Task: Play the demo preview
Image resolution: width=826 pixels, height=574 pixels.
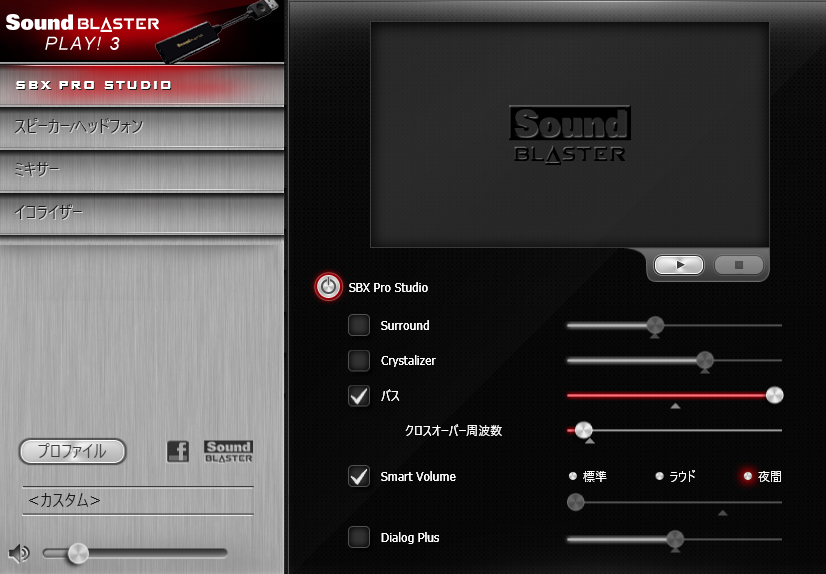Action: coord(679,265)
